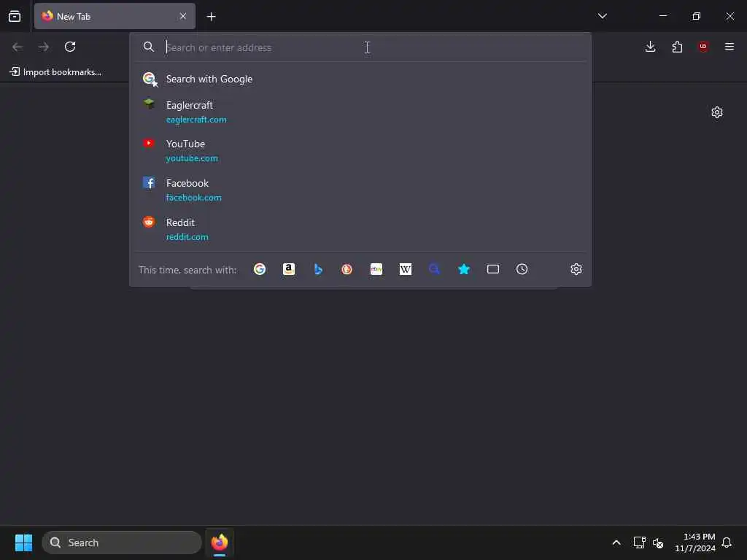Search this time with Amazon

coord(289,269)
